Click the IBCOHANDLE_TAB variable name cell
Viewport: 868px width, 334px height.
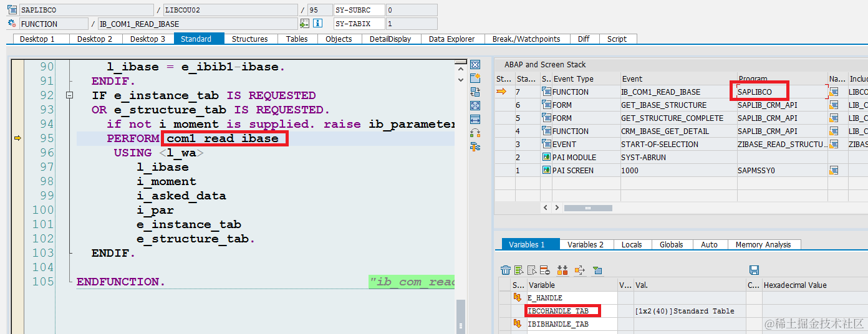[572, 311]
